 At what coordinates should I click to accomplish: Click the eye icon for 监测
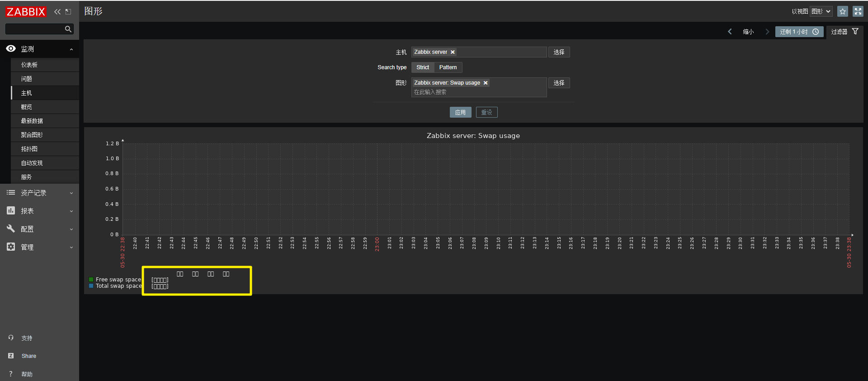point(11,48)
